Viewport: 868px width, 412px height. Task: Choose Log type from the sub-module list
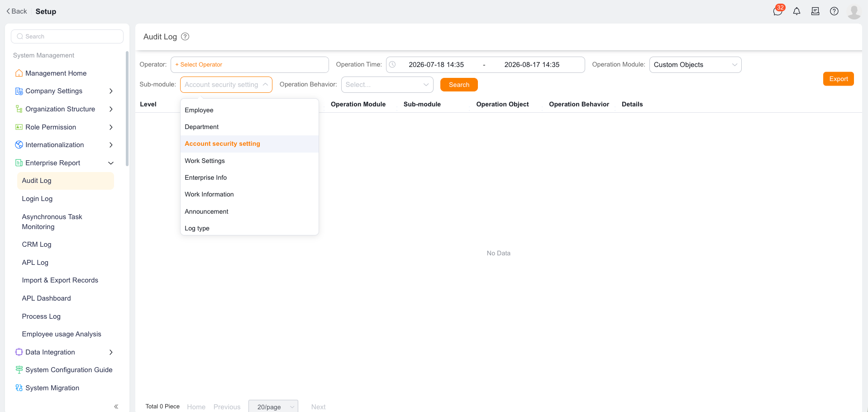(249, 228)
